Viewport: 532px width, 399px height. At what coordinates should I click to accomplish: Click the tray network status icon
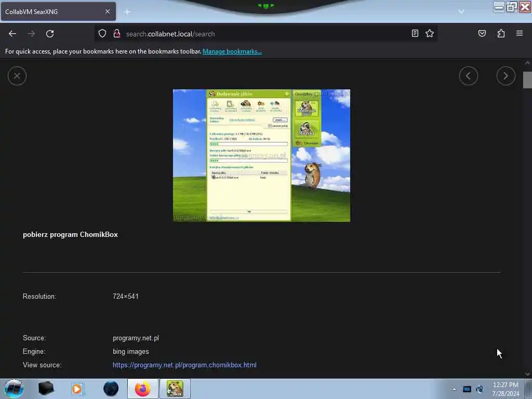(x=480, y=389)
